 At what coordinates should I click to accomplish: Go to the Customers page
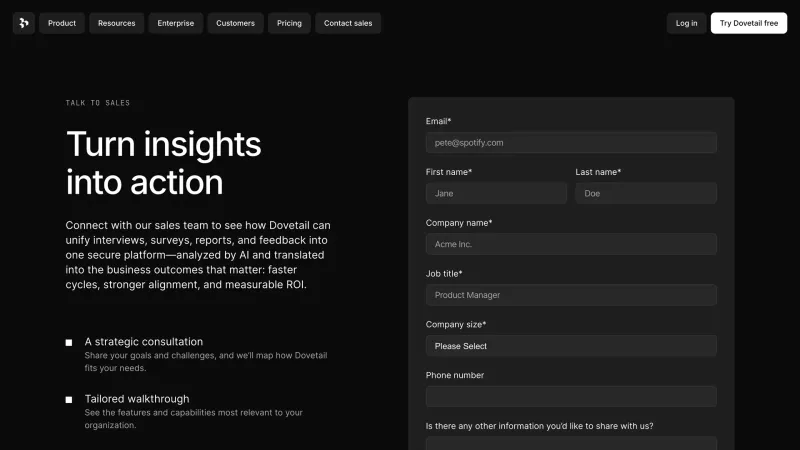pos(235,23)
